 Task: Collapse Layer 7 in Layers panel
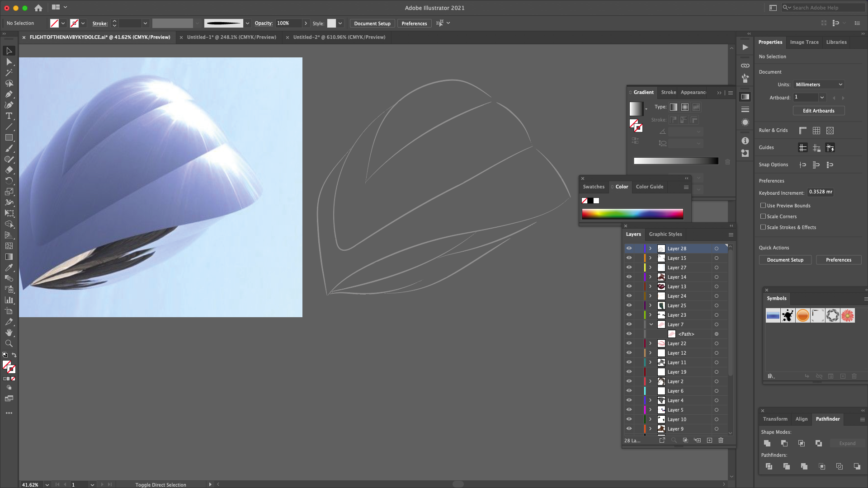[651, 324]
